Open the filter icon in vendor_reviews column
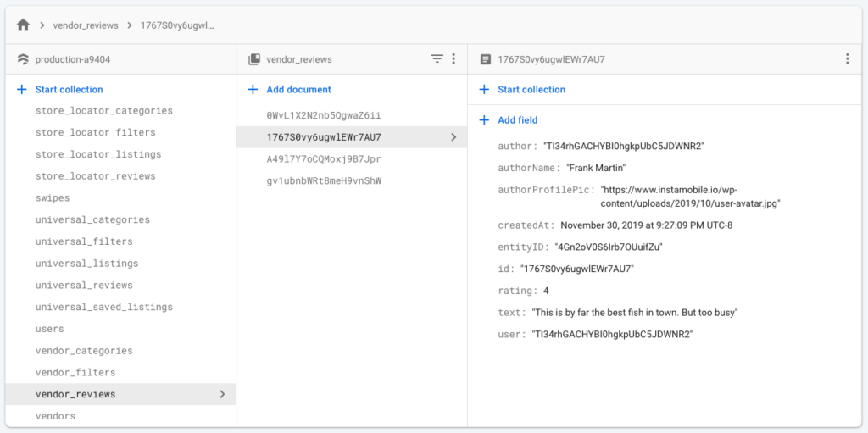 point(437,59)
